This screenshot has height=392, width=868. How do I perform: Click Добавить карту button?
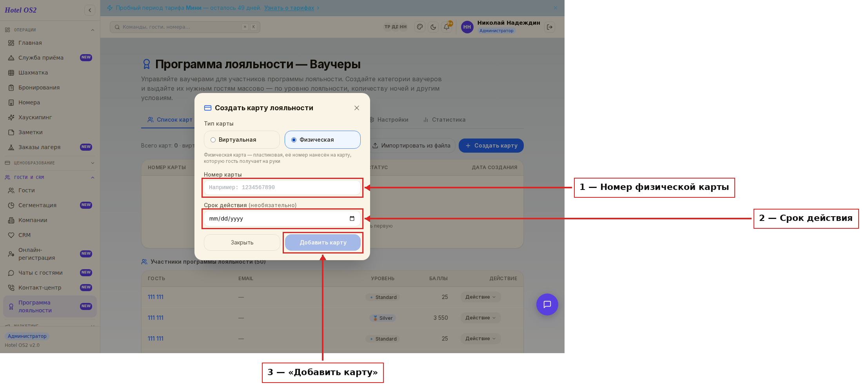click(x=323, y=242)
